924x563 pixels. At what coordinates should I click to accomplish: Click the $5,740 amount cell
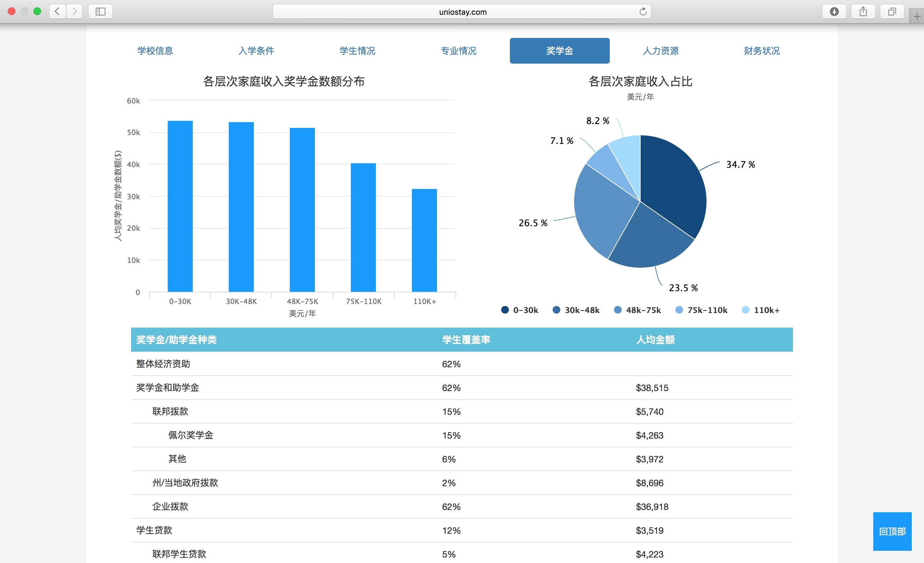point(650,412)
